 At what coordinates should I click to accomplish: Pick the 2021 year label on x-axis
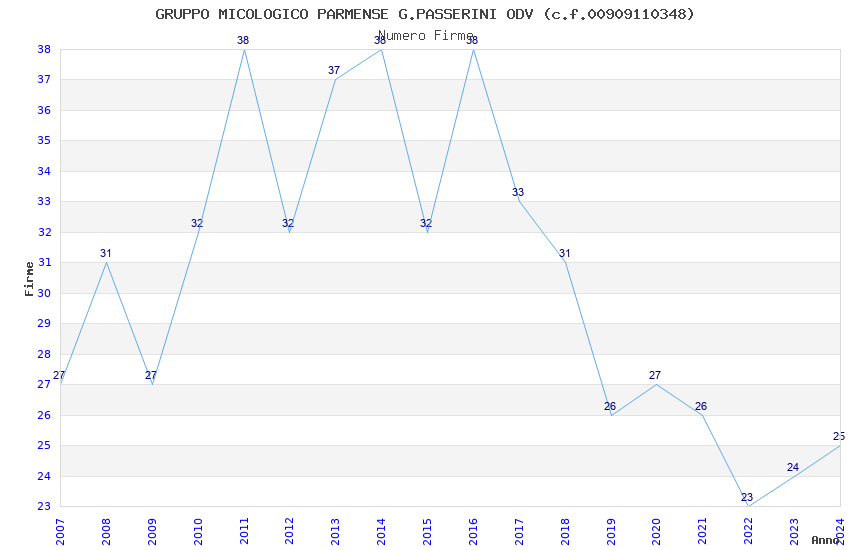703,531
